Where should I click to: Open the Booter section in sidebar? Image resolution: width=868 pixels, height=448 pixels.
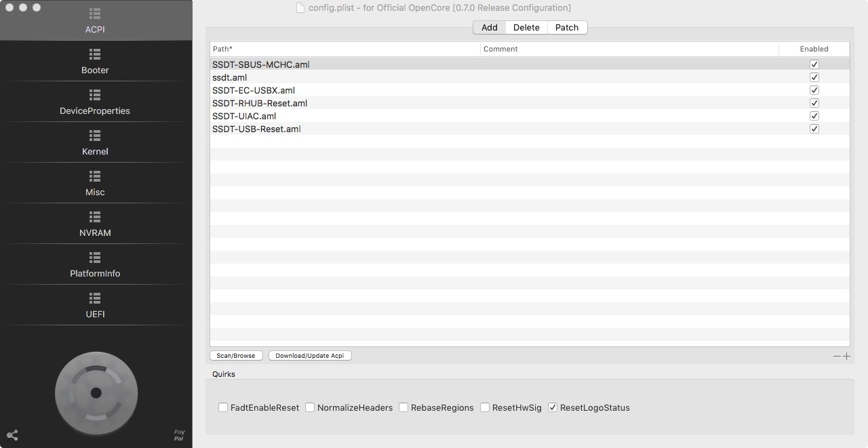95,62
